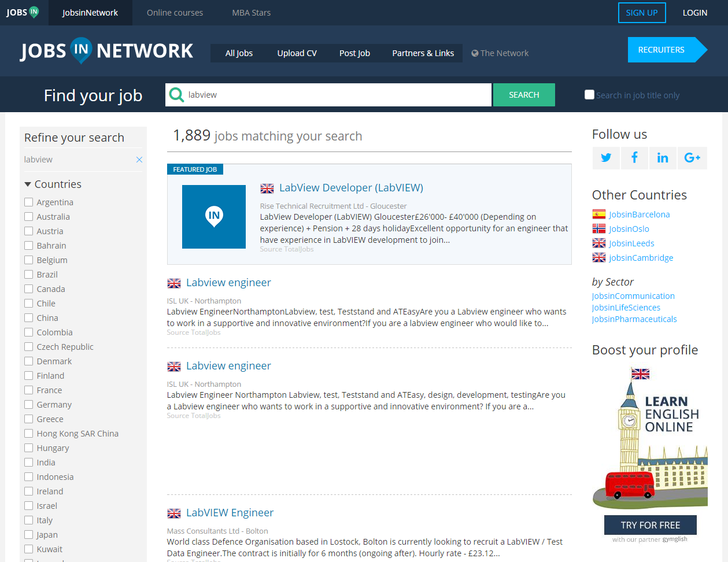
Task: Select the Belgium checkbox
Action: point(28,260)
